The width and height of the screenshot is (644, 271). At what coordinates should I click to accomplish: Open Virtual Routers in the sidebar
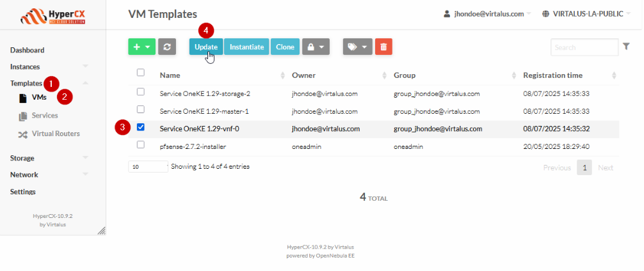click(55, 134)
